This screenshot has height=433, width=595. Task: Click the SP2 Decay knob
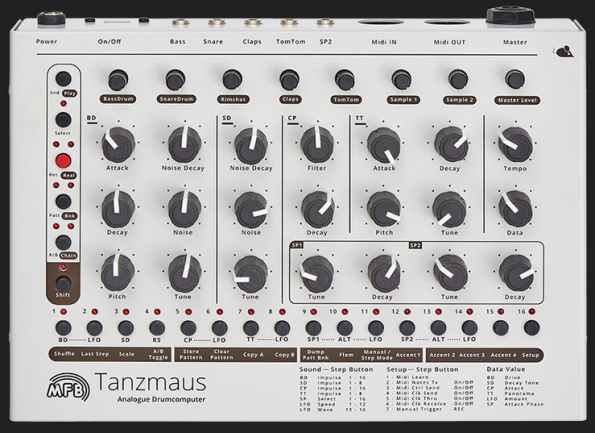tap(516, 273)
